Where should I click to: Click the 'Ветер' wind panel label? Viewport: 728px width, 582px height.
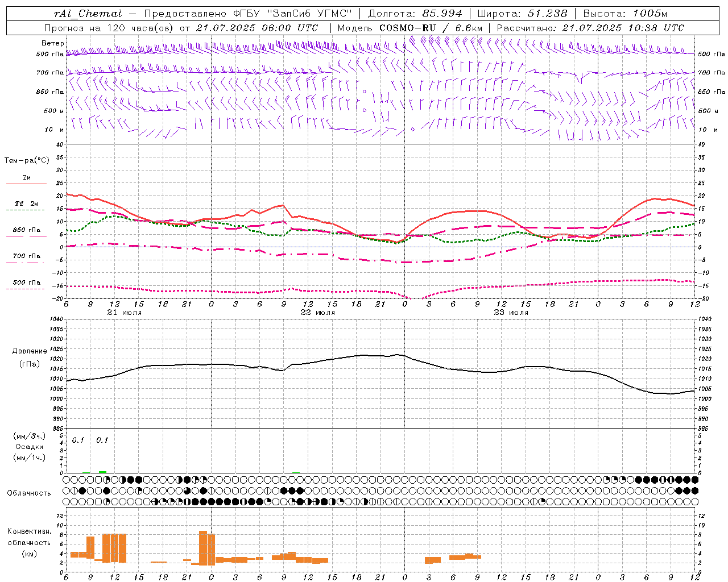[52, 43]
